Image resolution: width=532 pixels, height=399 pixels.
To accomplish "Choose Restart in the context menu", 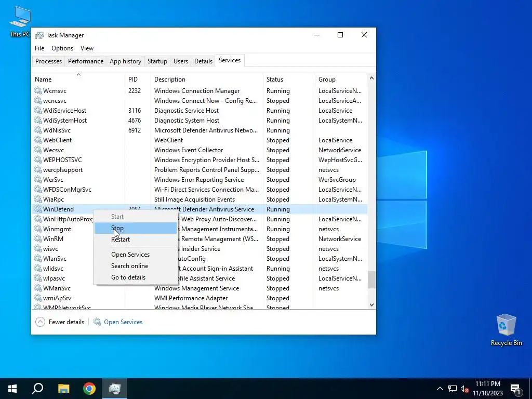I will (136, 239).
